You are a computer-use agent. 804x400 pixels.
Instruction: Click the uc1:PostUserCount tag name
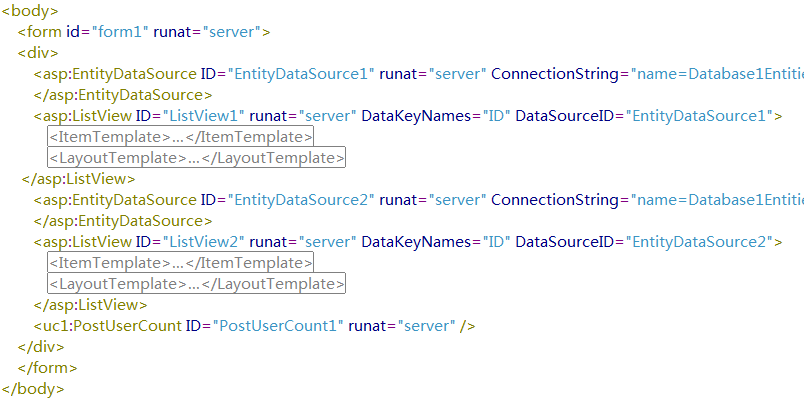click(x=108, y=326)
